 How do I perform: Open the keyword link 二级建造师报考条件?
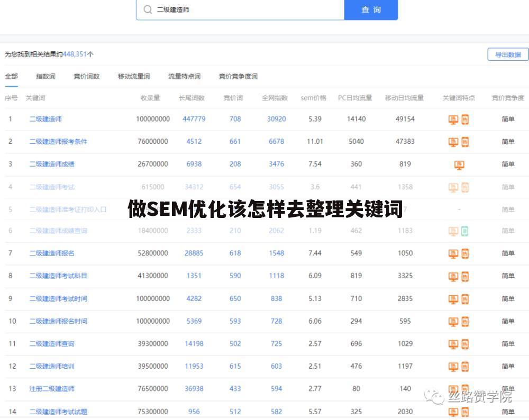point(58,141)
